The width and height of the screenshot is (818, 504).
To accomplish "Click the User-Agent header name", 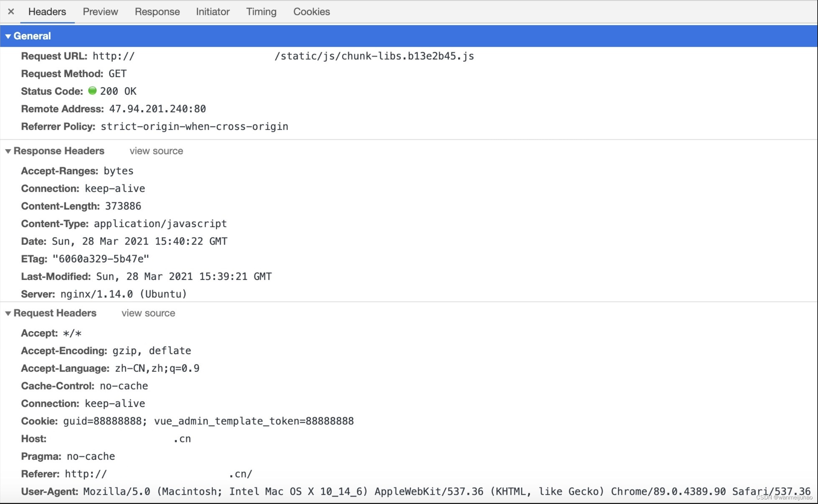I will coord(50,492).
